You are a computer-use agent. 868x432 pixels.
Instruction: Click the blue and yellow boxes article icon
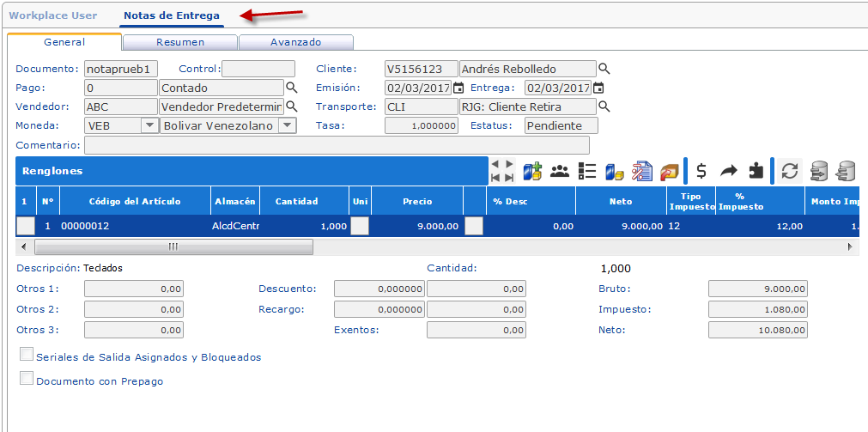tap(615, 172)
